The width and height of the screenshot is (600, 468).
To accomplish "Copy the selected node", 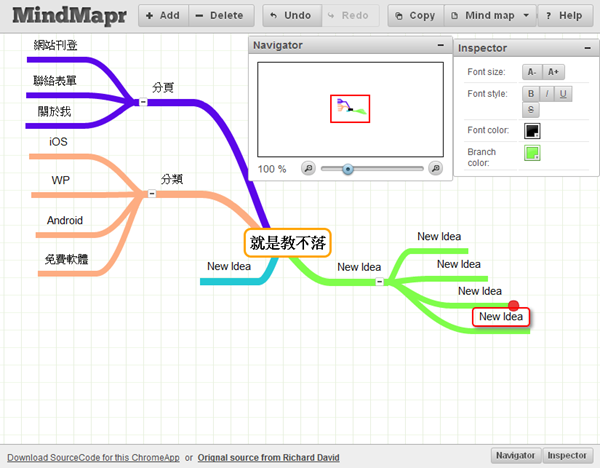I will point(416,16).
